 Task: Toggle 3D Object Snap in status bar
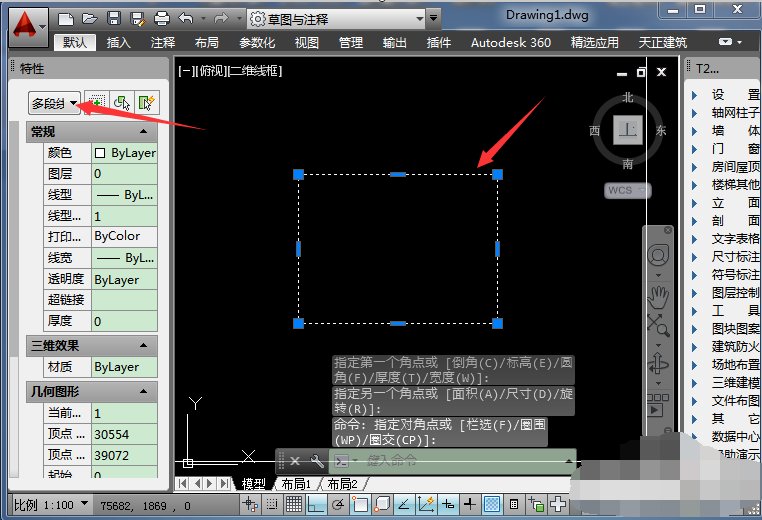click(x=382, y=504)
